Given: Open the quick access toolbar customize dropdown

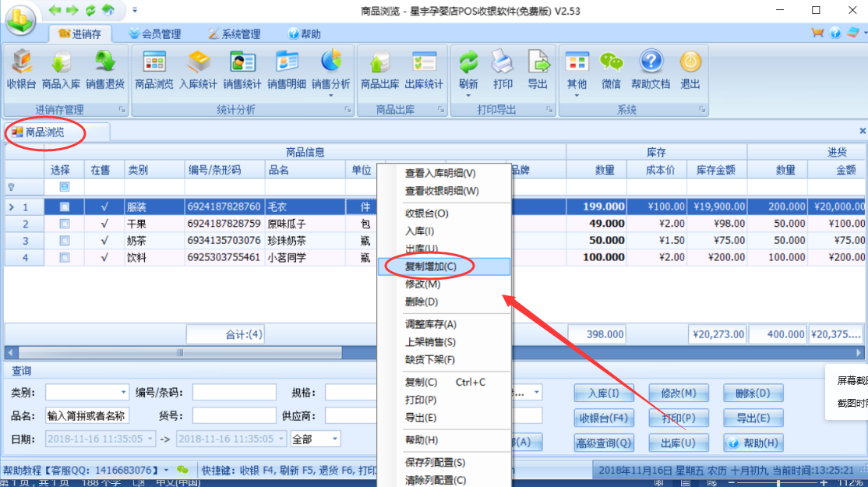Looking at the screenshot, I should [x=135, y=10].
